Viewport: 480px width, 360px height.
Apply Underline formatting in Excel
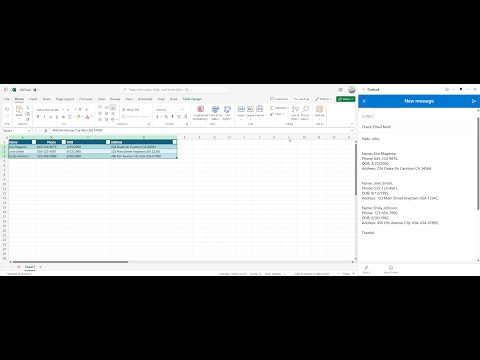tap(51, 117)
